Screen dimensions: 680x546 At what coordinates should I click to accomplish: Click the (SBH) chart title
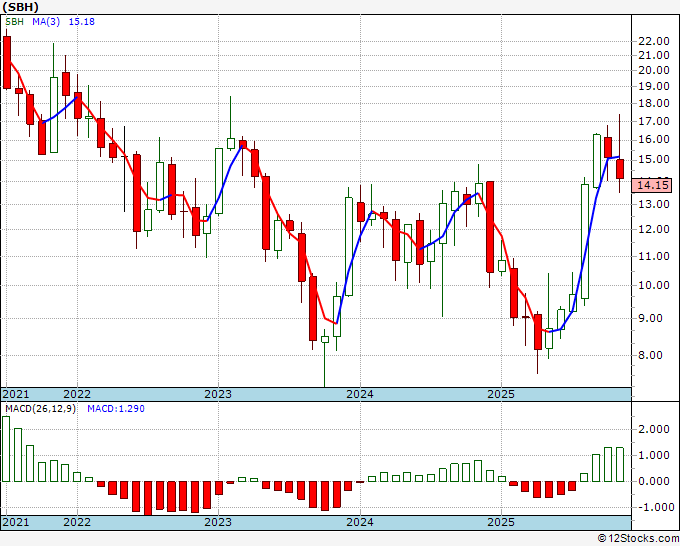[20, 7]
